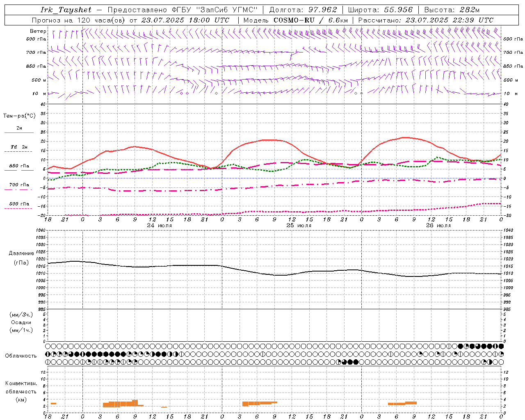Click the 500 м wind level label on left
The width and height of the screenshot is (525, 420).
pos(39,80)
